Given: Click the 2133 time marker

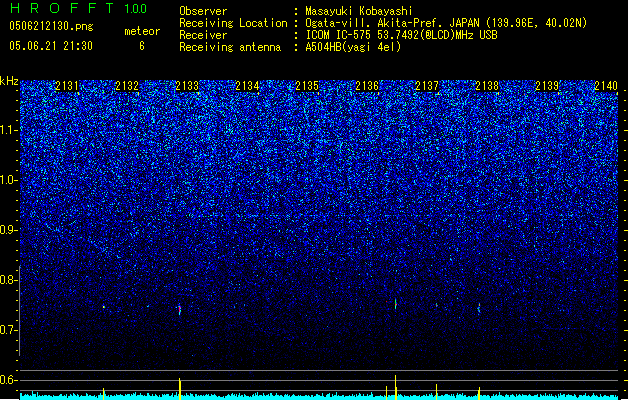Looking at the screenshot, I should [x=187, y=86].
